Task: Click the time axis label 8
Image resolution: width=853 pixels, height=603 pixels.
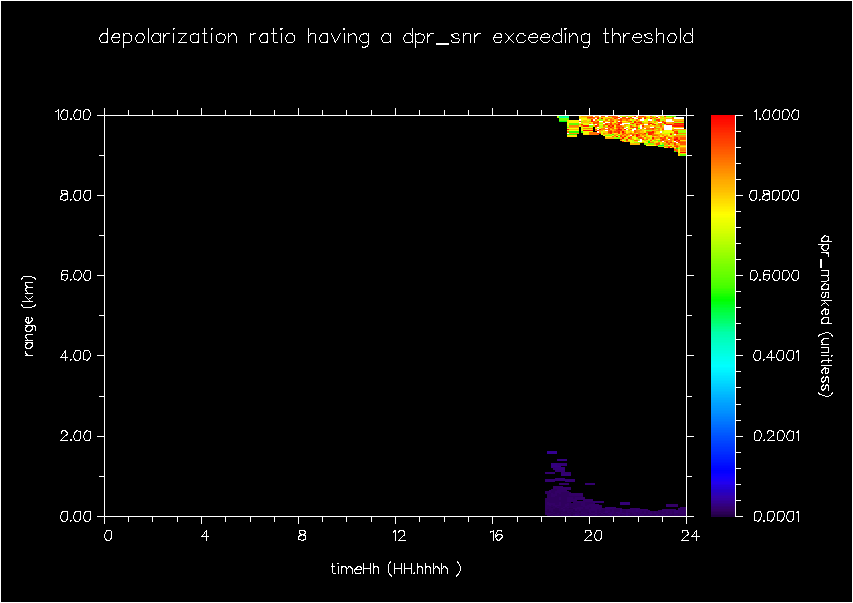Action: [302, 536]
